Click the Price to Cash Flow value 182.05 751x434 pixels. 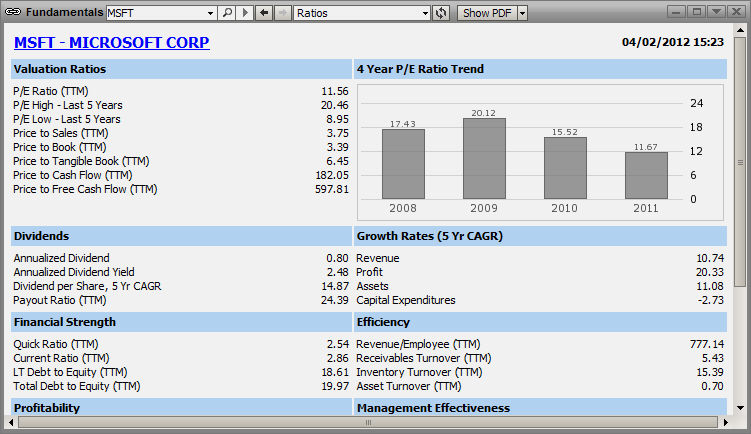pos(332,175)
